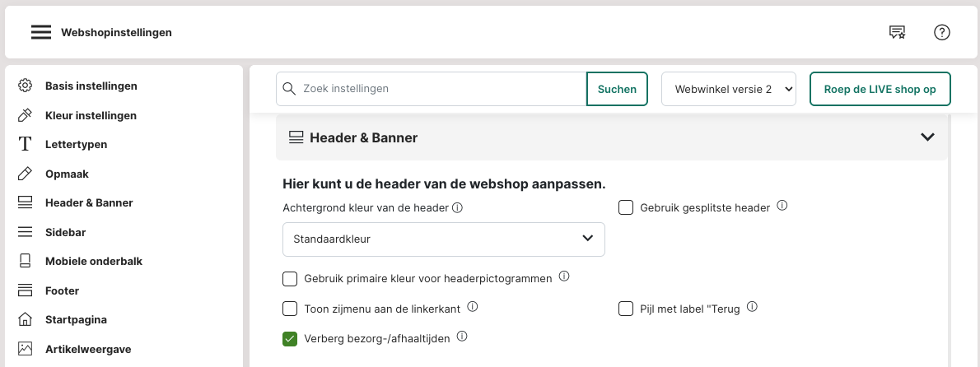Click Roep de LIVE shop op
The width and height of the screenshot is (980, 367).
click(880, 89)
